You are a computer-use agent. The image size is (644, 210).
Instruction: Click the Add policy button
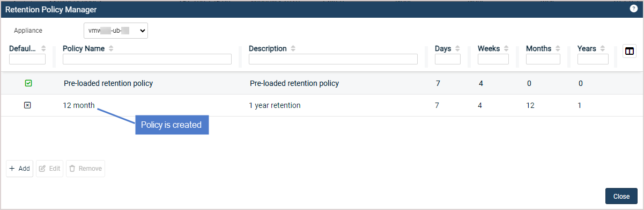coord(20,169)
